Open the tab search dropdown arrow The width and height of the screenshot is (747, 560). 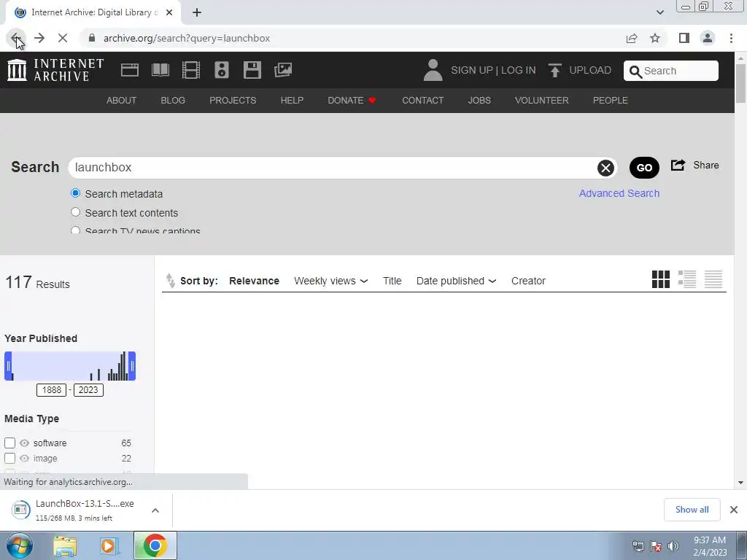click(x=659, y=12)
